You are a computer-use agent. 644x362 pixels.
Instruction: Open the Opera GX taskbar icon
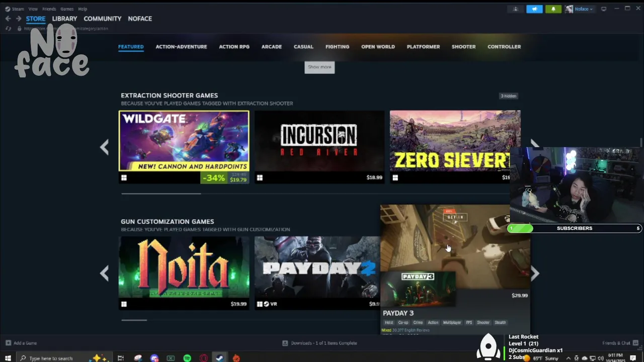(x=204, y=358)
